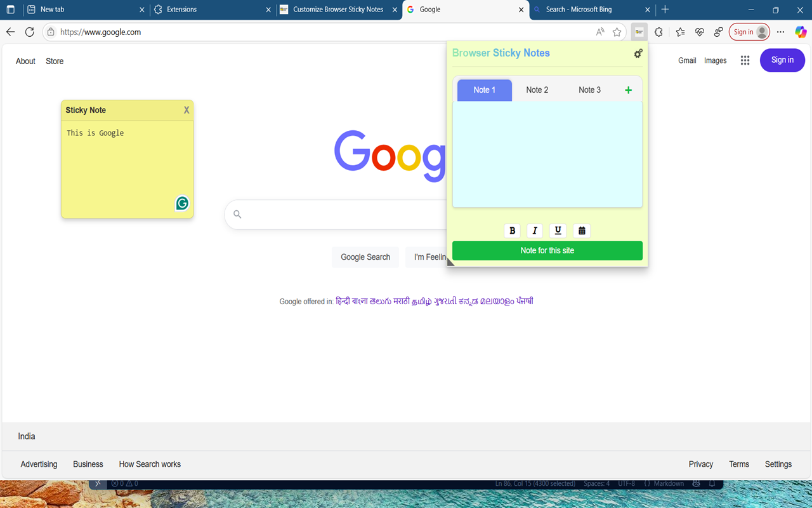This screenshot has width=812, height=508.
Task: Open the Sticky Notes settings gear
Action: point(638,53)
